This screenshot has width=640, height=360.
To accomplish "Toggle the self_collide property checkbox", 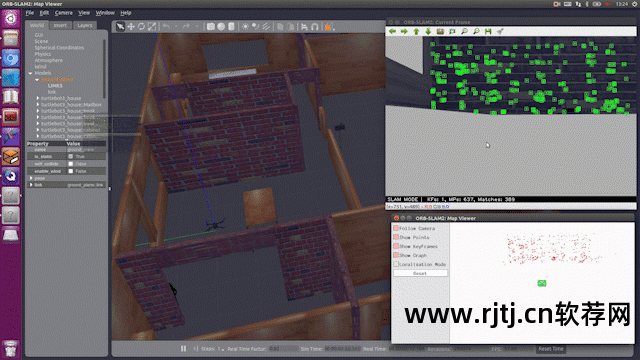I will 71,164.
